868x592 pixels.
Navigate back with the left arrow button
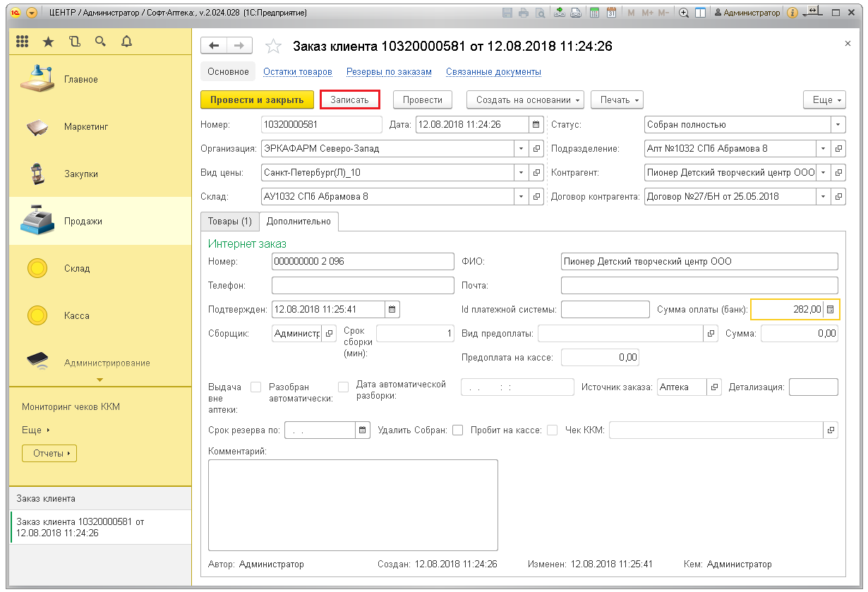(214, 46)
